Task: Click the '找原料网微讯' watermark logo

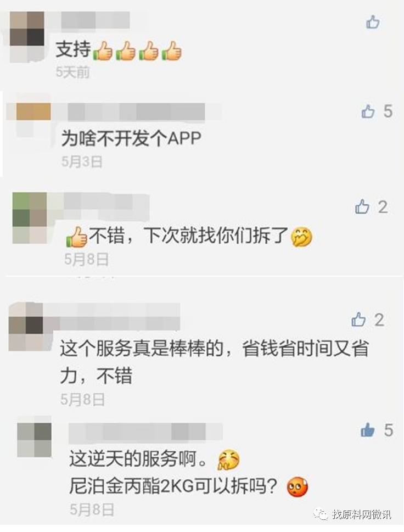Action: [353, 514]
